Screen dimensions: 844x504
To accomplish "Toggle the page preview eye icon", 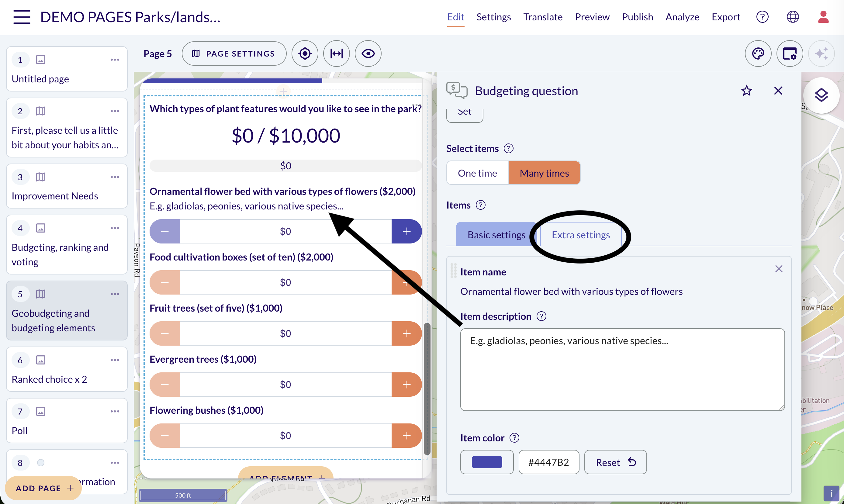I will 368,53.
